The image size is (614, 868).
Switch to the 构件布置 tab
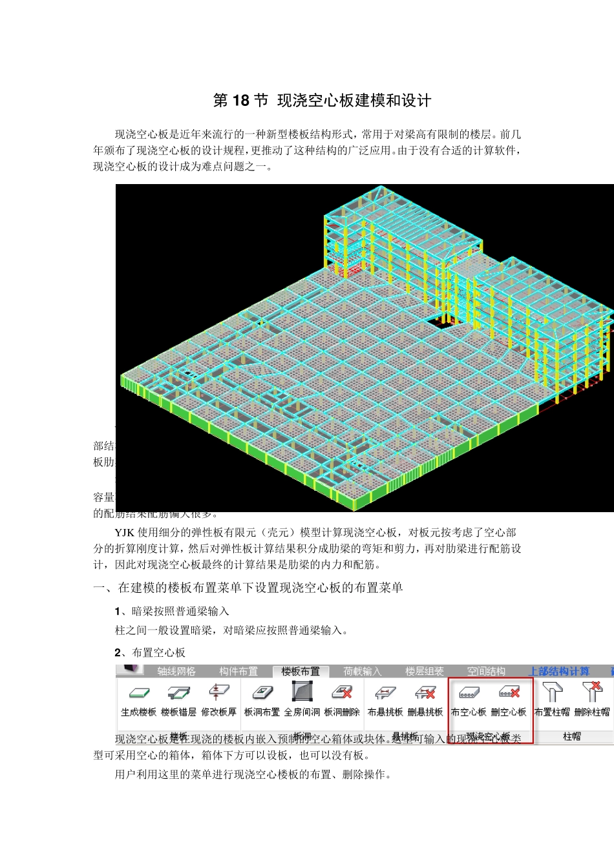click(238, 671)
